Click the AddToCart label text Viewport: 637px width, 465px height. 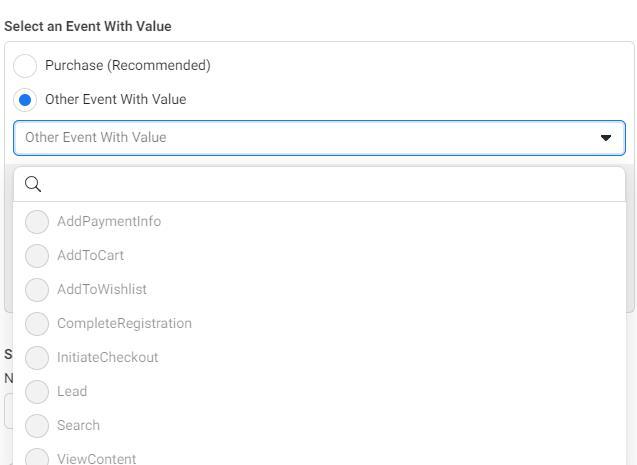tap(90, 256)
